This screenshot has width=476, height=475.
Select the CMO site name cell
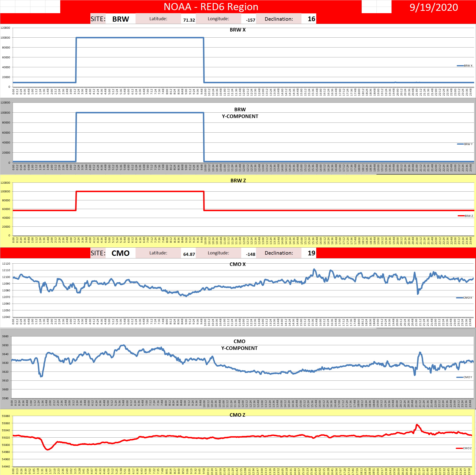pyautogui.click(x=120, y=253)
